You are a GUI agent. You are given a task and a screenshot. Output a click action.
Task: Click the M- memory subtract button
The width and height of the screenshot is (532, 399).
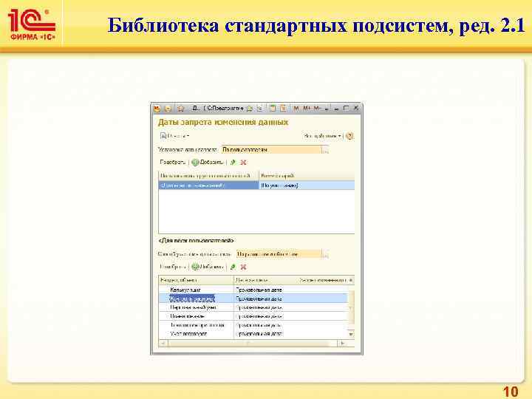pos(317,108)
